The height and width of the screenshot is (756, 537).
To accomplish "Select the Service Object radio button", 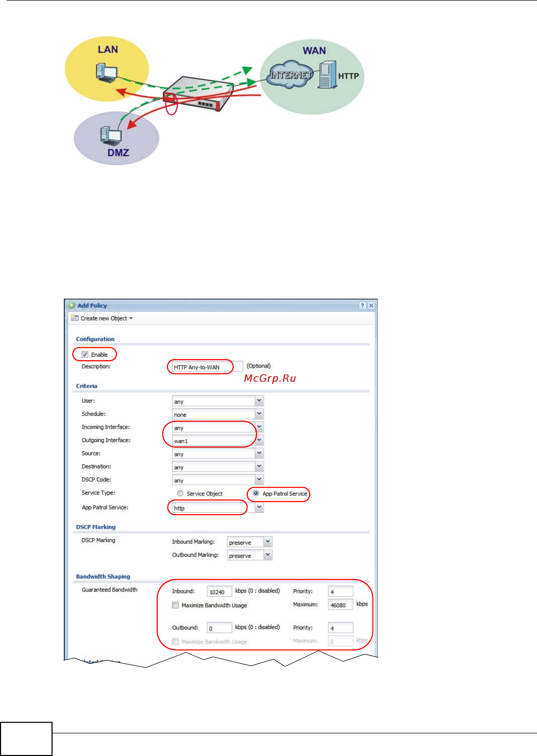I will click(180, 493).
